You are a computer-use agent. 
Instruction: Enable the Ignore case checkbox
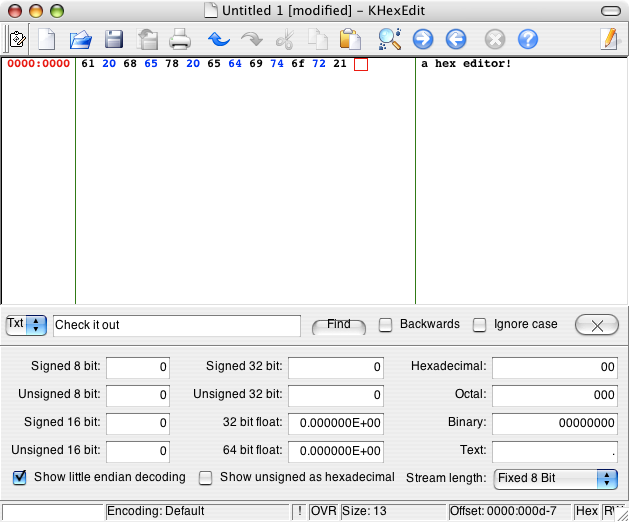tap(479, 325)
